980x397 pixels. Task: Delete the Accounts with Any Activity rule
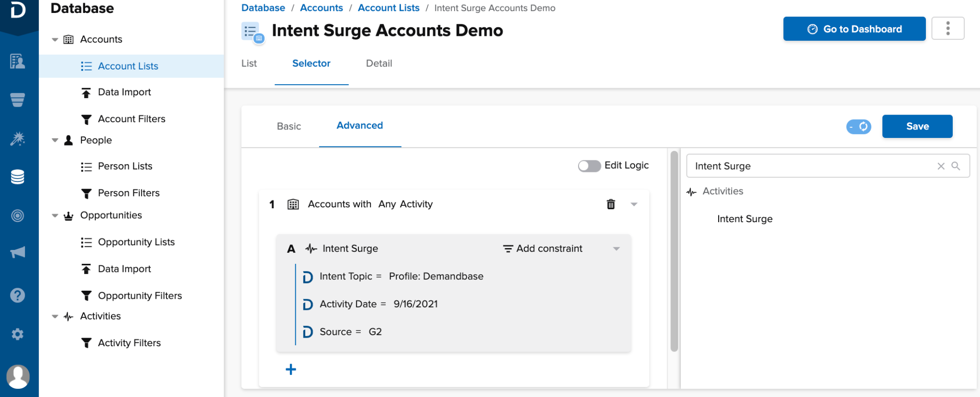(611, 204)
